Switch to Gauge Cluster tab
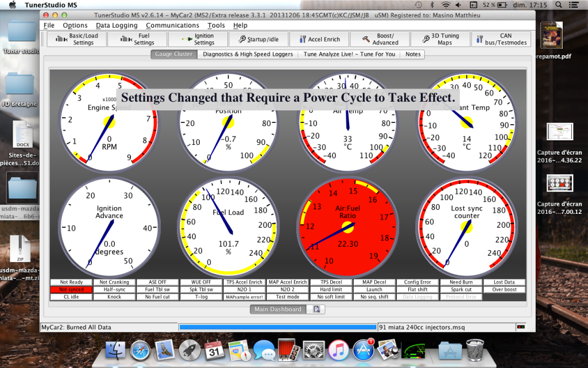 173,54
